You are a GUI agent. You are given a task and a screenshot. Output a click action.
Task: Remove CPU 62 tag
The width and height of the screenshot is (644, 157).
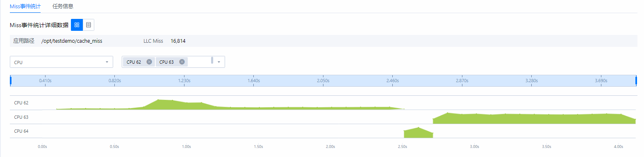pyautogui.click(x=149, y=62)
